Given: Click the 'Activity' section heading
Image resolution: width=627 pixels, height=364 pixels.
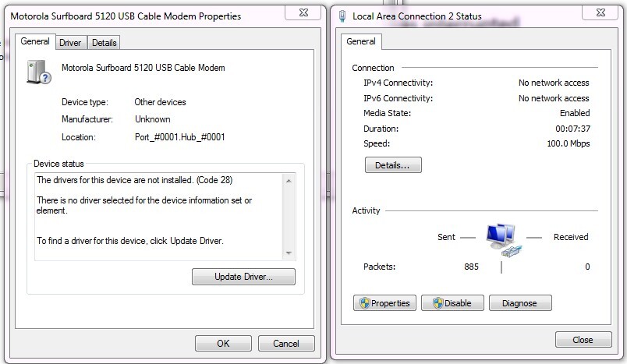Looking at the screenshot, I should click(x=366, y=210).
